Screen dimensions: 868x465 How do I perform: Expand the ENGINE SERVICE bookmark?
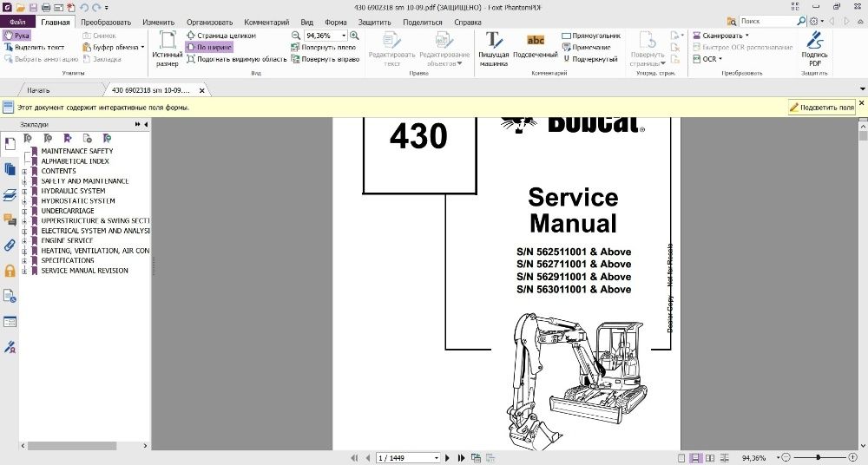coord(24,241)
